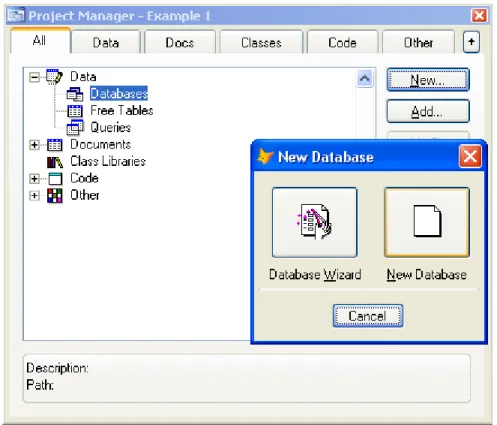
Task: Click the Path: label
Action: [40, 385]
